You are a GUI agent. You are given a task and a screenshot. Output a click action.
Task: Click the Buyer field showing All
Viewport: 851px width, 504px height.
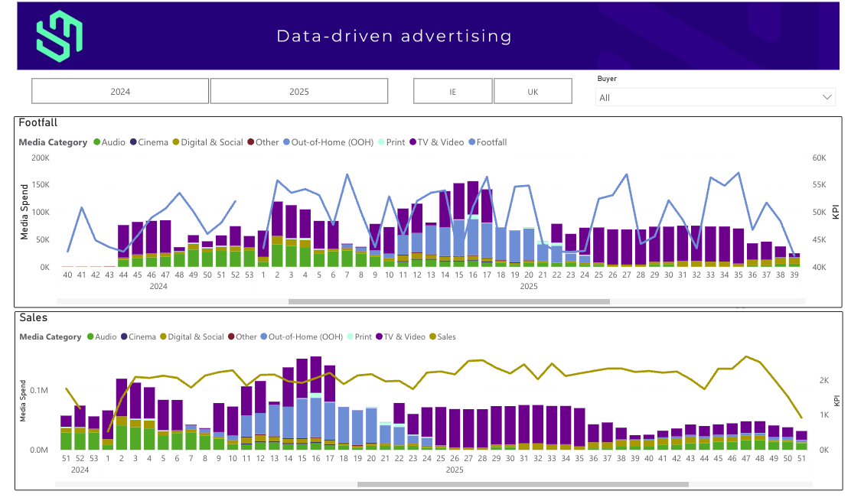point(704,97)
